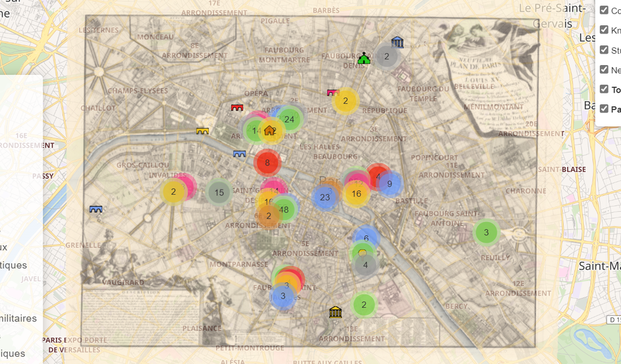Expand the blue cluster labeled 6
621x364 pixels.
tap(366, 239)
